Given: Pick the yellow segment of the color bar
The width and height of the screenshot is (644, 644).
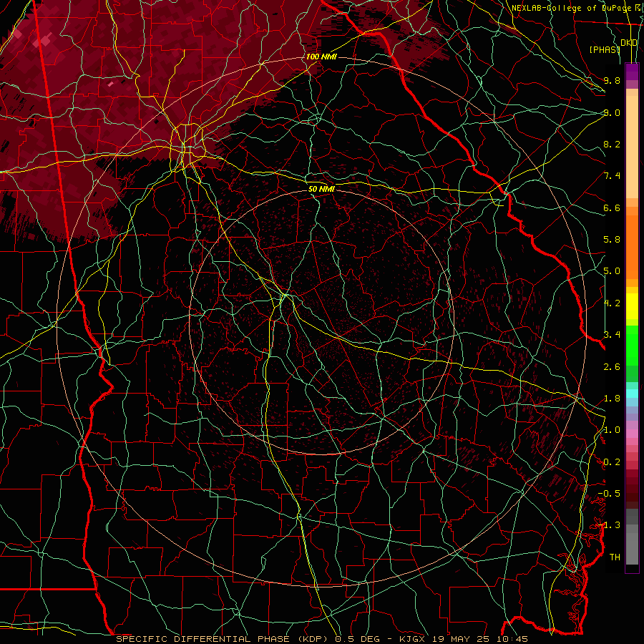Looking at the screenshot, I should (632, 306).
